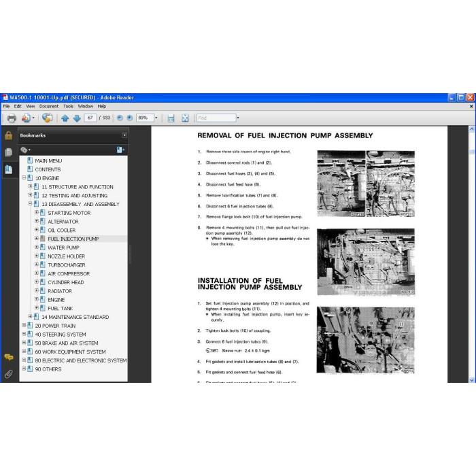
Task: Open the File menu
Action: point(6,106)
